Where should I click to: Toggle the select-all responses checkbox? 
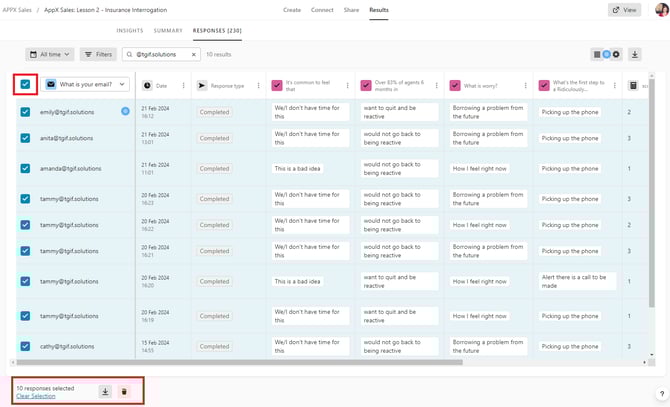[25, 86]
